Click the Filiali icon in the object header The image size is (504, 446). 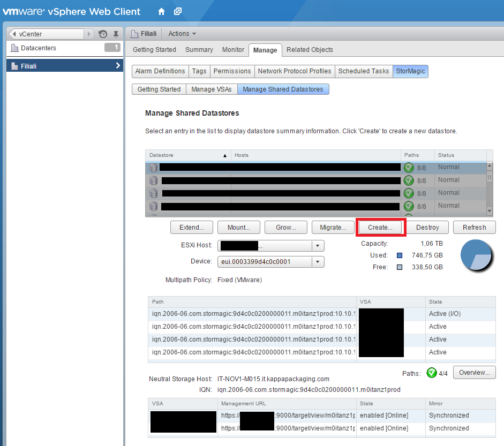(x=134, y=33)
